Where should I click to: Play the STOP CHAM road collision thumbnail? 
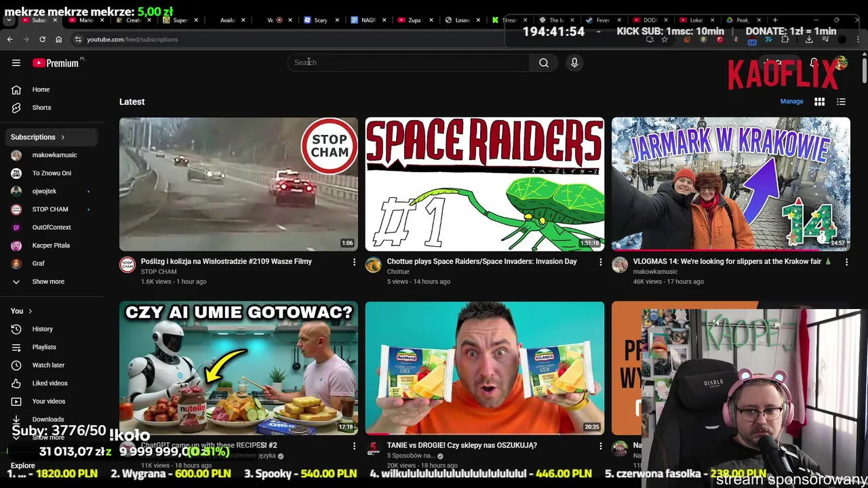click(x=239, y=184)
